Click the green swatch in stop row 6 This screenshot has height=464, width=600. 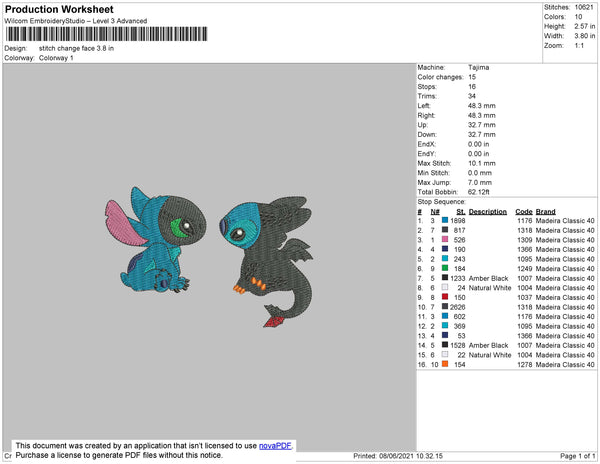pyautogui.click(x=445, y=268)
